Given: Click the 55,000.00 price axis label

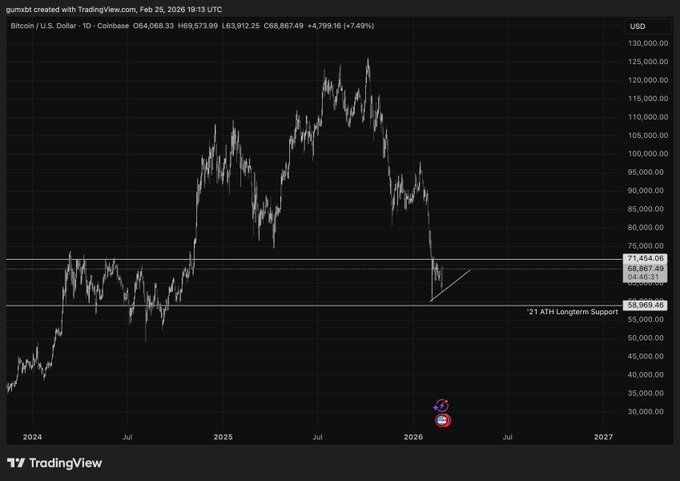Looking at the screenshot, I should pos(646,320).
